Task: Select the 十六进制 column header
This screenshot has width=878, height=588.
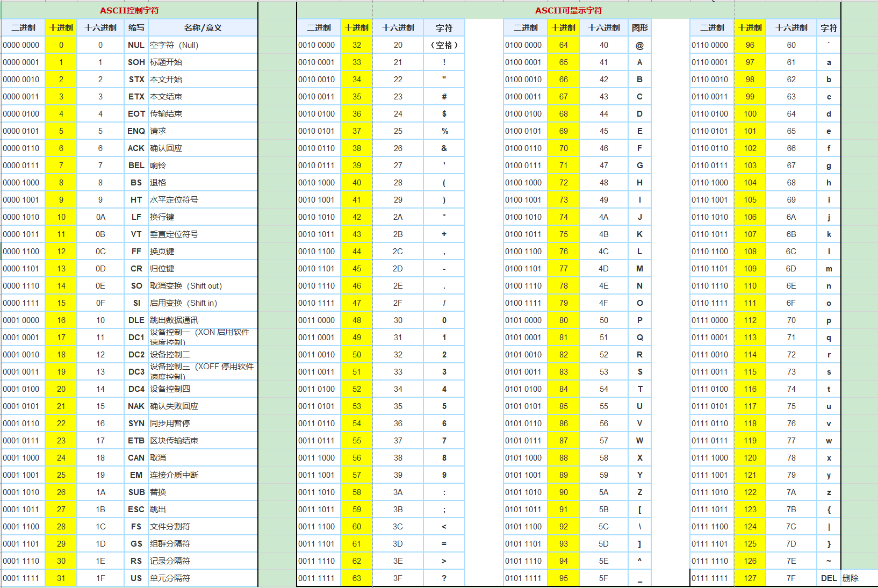Action: point(100,27)
